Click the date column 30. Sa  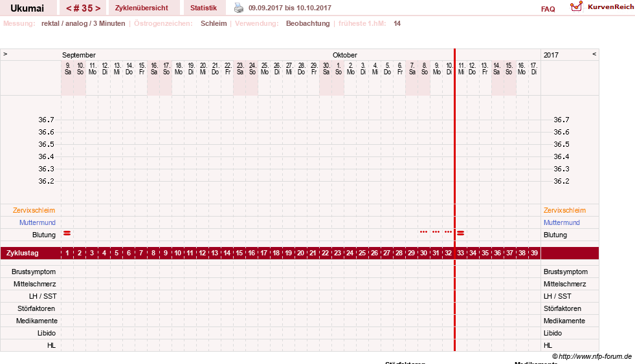[326, 69]
